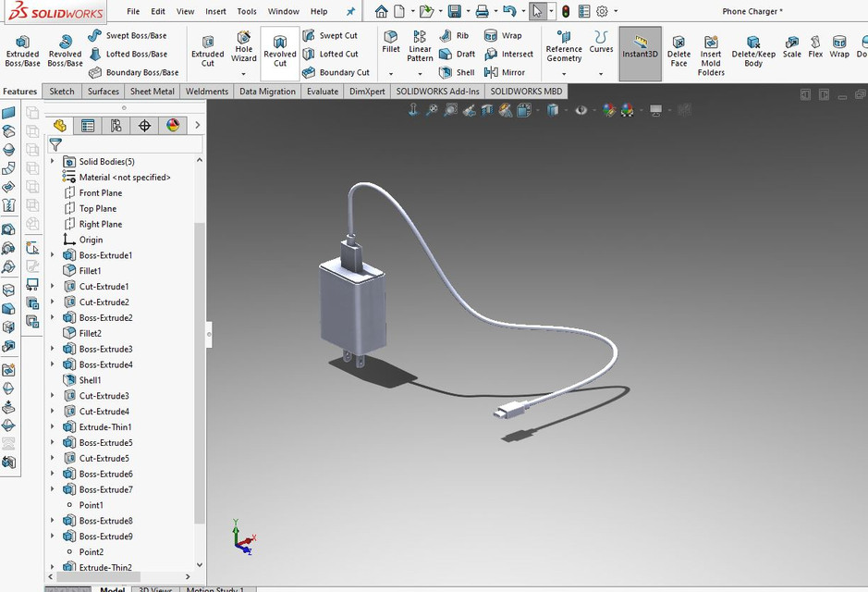Collapse the Shell1 feature tree arrow
This screenshot has height=592, width=868.
[x=54, y=379]
